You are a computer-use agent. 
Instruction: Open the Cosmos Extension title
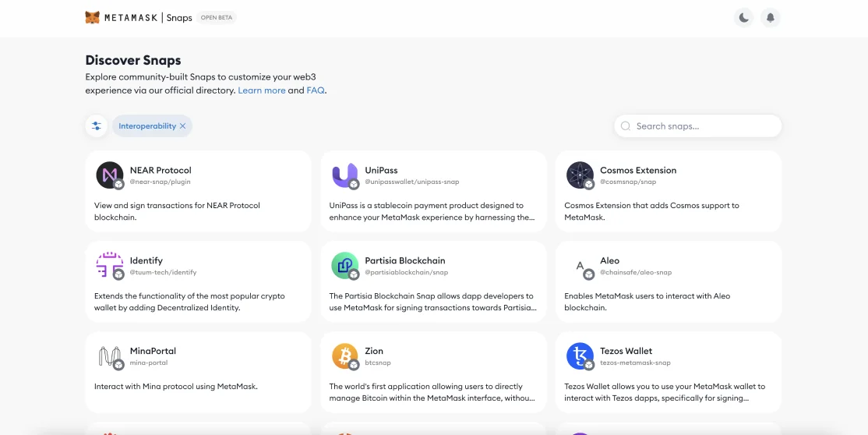pyautogui.click(x=638, y=170)
